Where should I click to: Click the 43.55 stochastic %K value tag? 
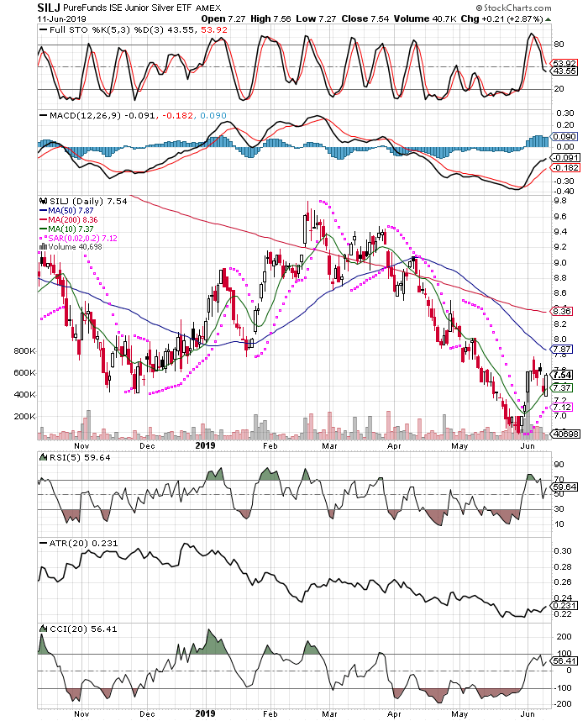pyautogui.click(x=565, y=71)
